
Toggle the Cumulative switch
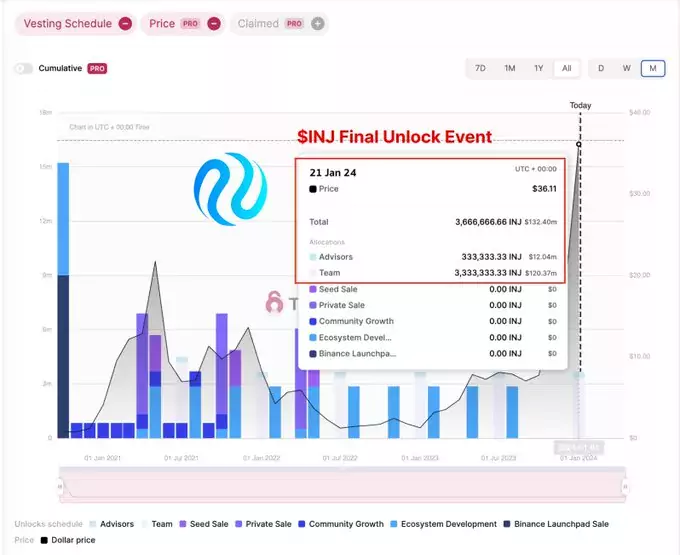23,69
